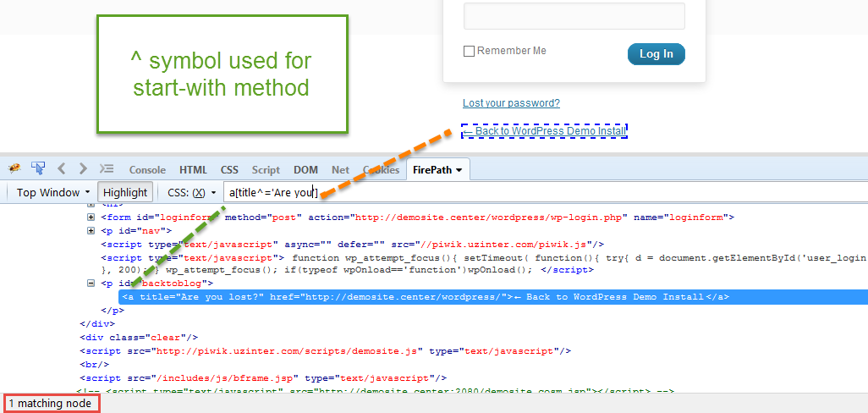Focus the FirePath selector input field
Viewport: 868px width, 413px height.
point(546,193)
